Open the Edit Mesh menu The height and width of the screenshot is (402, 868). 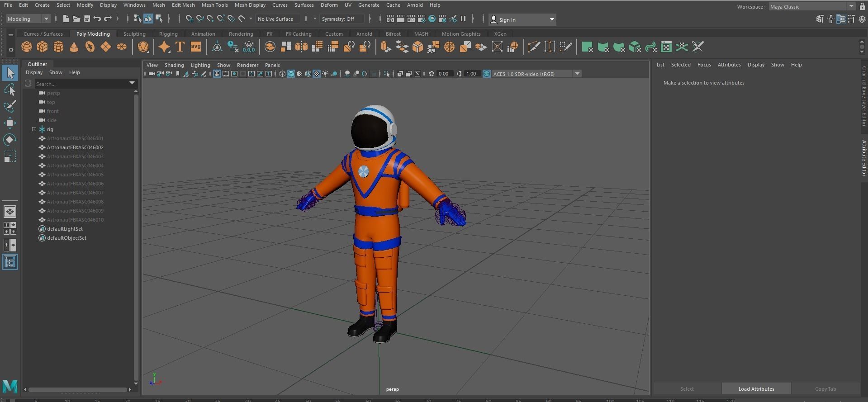pyautogui.click(x=183, y=5)
